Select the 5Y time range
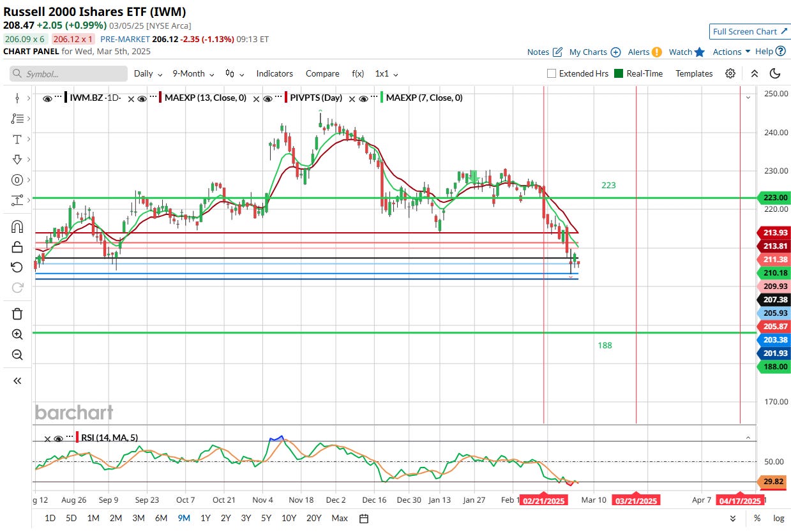Viewport: 791px width, 532px height. pos(266,518)
